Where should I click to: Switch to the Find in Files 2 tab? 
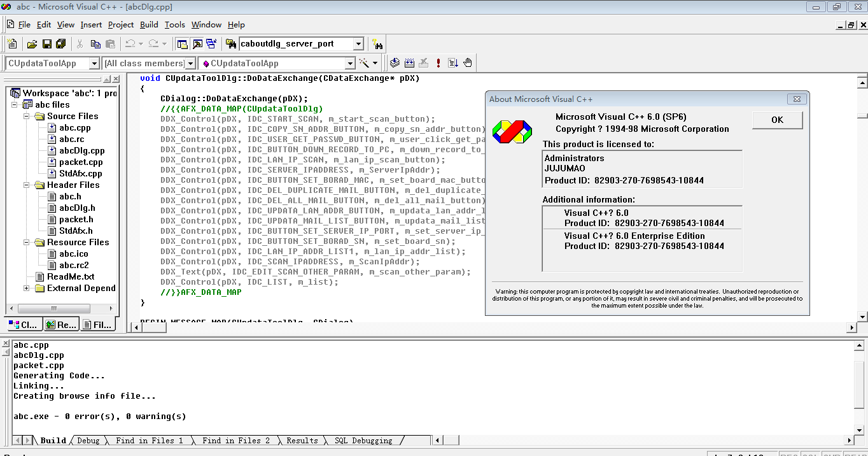(235, 440)
